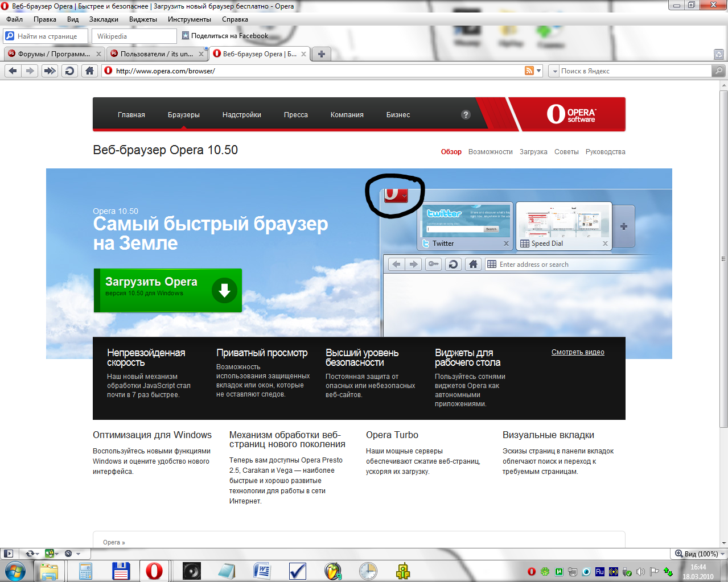This screenshot has height=582, width=728.
Task: Click the star icon of Share on Facebook
Action: pos(186,35)
